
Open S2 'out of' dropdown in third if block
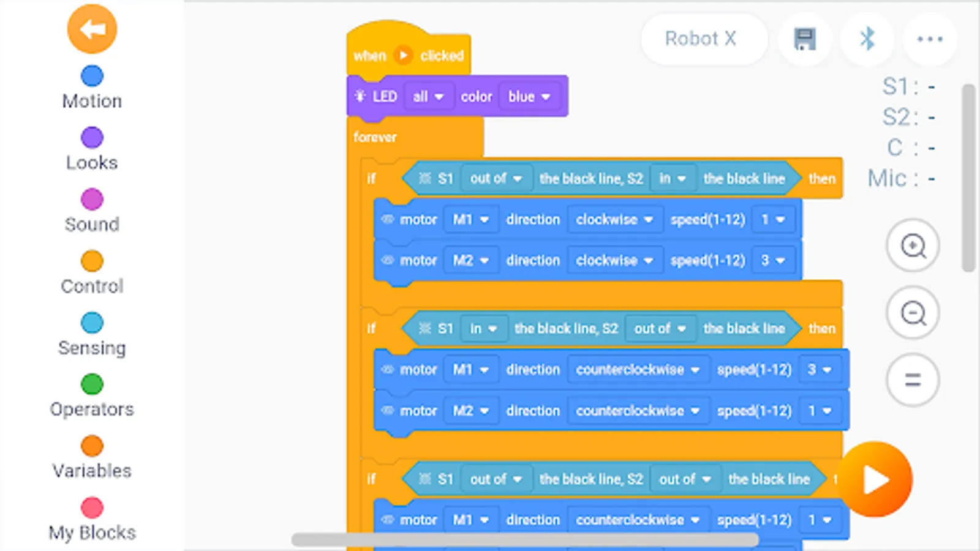pyautogui.click(x=685, y=479)
